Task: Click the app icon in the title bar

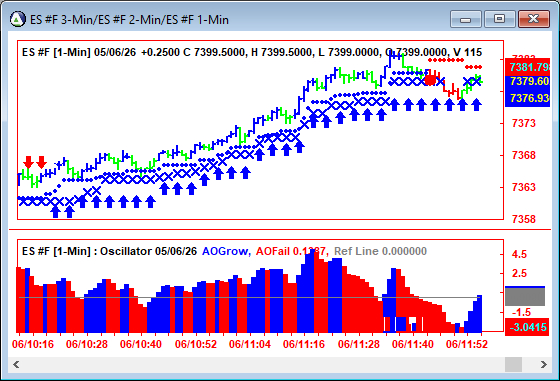Action: [18, 19]
